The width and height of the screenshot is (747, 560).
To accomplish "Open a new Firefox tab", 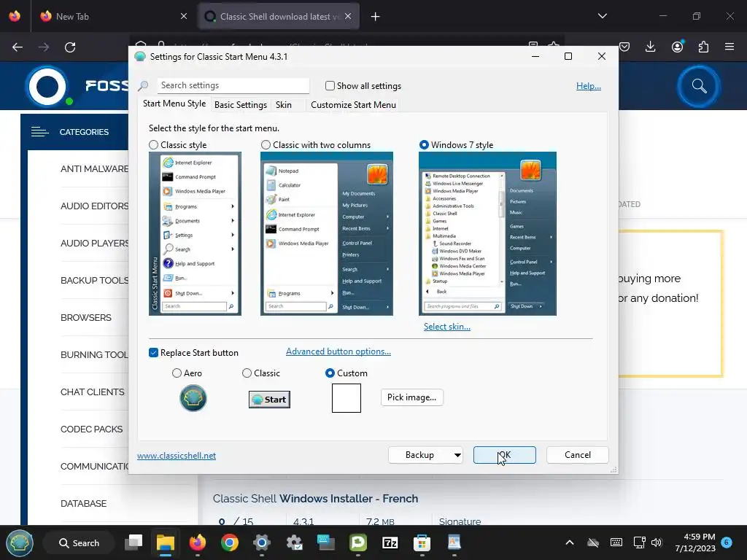I will coord(376,17).
